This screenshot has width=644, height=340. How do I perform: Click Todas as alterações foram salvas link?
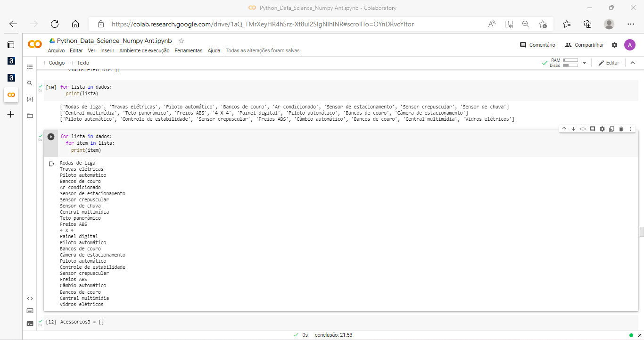click(262, 50)
